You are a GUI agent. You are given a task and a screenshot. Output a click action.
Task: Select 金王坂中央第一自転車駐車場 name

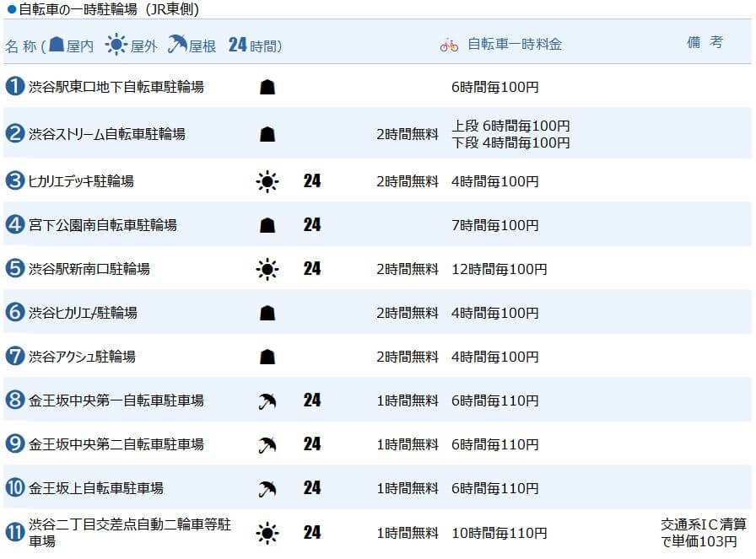click(116, 400)
